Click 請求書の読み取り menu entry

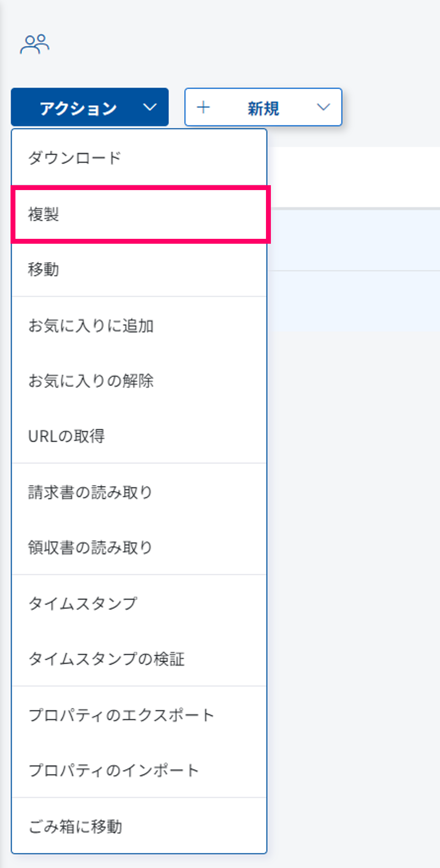(x=90, y=492)
